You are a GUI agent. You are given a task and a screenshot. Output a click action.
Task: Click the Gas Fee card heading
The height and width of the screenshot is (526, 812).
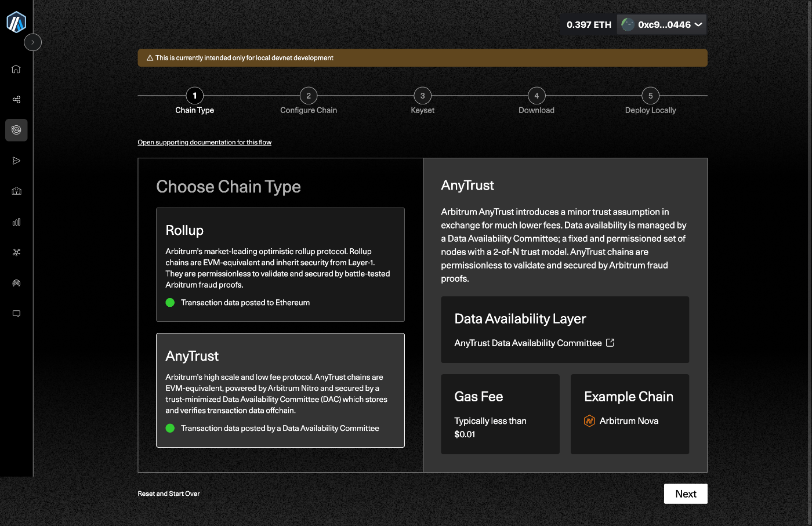478,397
